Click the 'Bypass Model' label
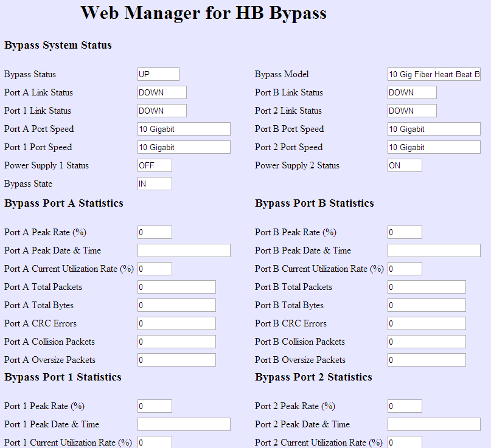 point(282,74)
